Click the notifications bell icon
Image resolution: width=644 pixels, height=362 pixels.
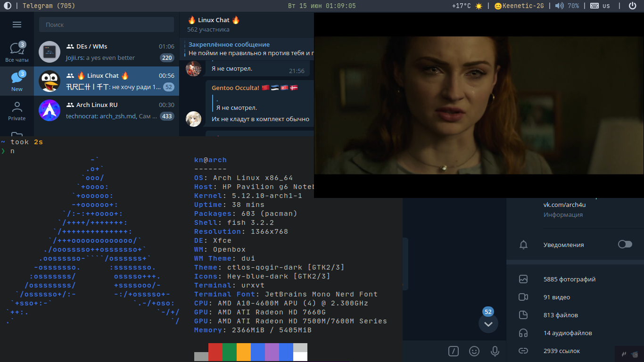[523, 245]
